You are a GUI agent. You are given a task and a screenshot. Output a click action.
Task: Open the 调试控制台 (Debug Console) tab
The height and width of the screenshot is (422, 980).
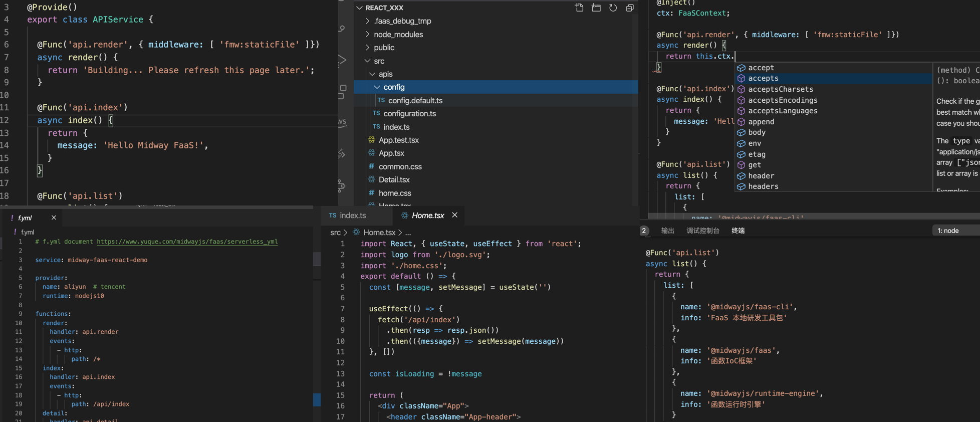[x=703, y=231]
